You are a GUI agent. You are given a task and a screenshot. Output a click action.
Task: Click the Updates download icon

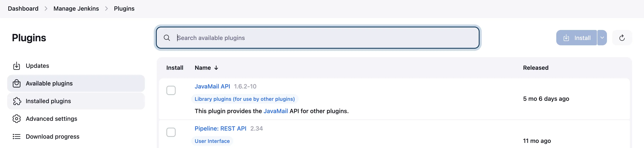[16, 66]
